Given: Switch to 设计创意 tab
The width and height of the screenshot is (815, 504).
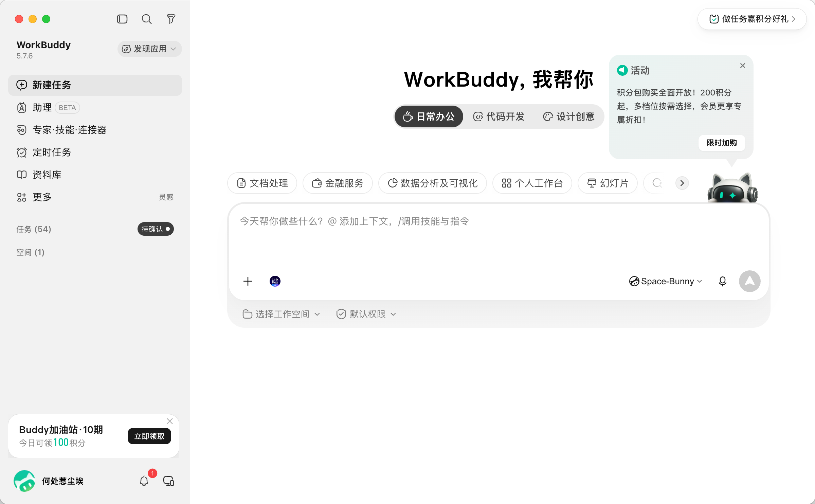Looking at the screenshot, I should point(569,116).
